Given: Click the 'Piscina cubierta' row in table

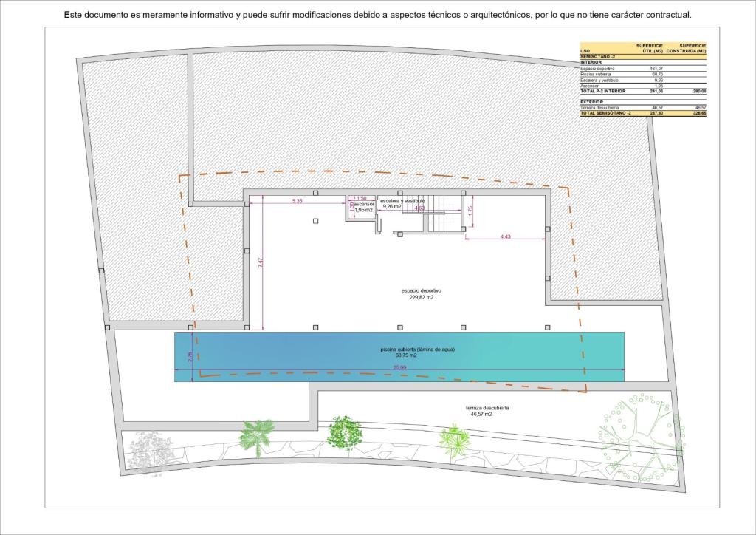Looking at the screenshot, I should coord(643,74).
